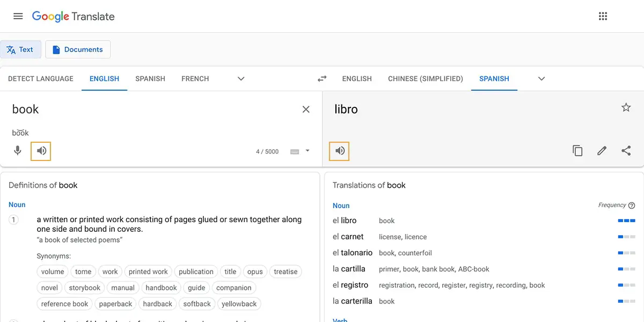Expand more target languages list
Image resolution: width=644 pixels, height=322 pixels.
[541, 78]
